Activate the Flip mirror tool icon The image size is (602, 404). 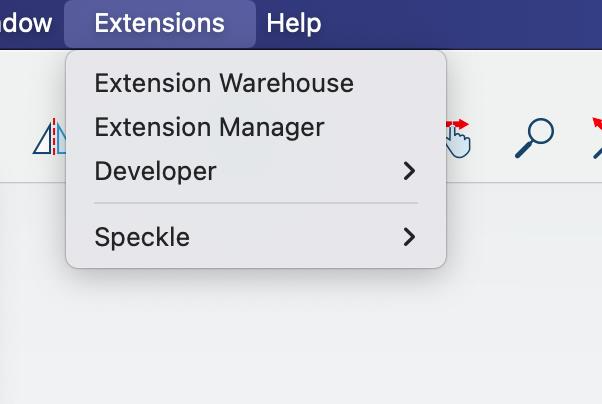click(x=50, y=137)
